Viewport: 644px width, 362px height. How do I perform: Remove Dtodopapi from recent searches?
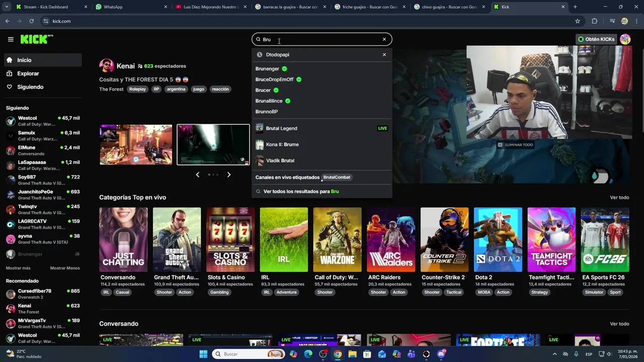(384, 55)
